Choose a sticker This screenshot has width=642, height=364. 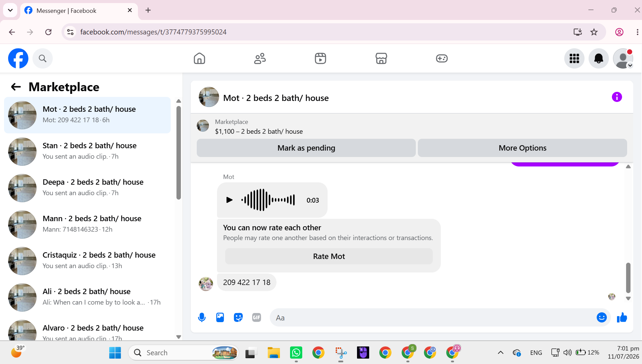238,317
